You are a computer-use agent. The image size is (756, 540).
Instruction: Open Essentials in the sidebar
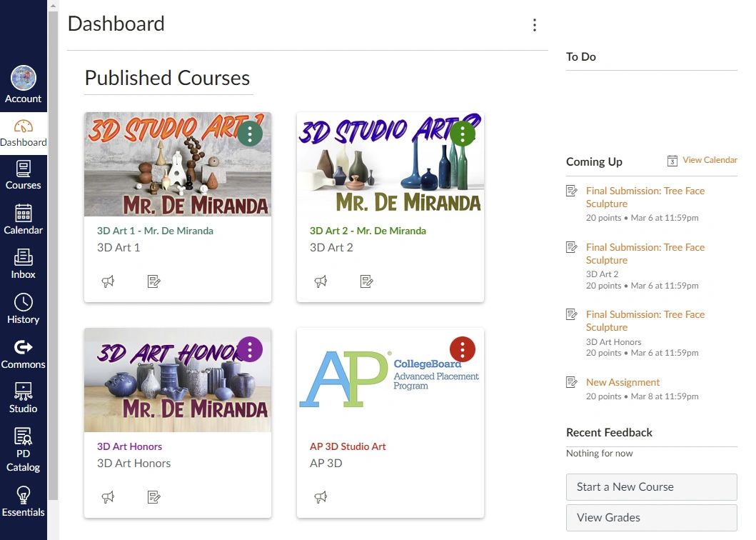pyautogui.click(x=23, y=501)
